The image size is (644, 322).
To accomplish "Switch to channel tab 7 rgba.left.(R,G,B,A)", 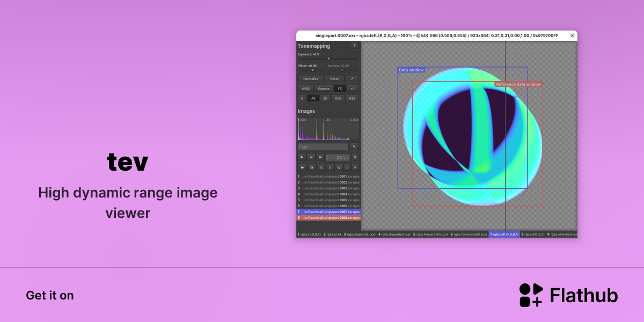I will (x=504, y=235).
